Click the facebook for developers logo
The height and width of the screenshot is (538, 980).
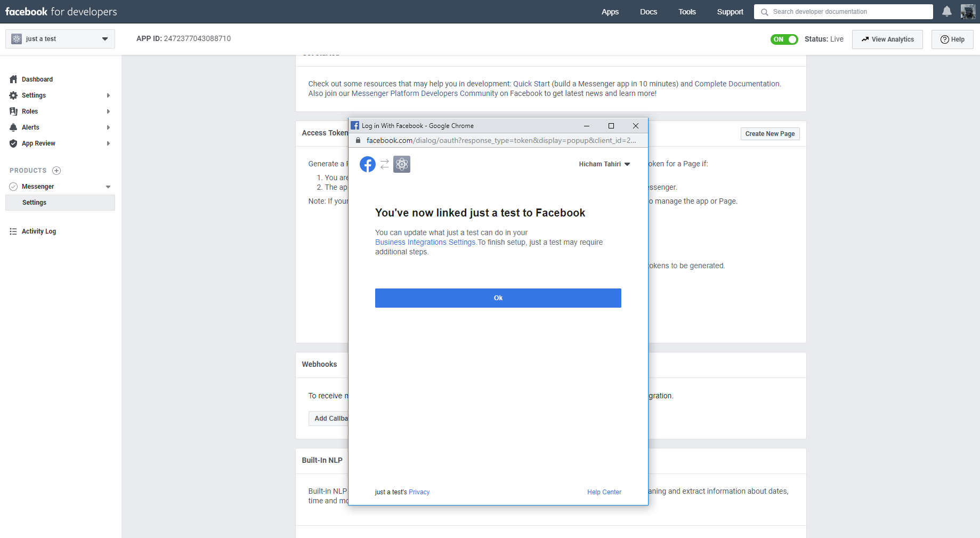[61, 12]
